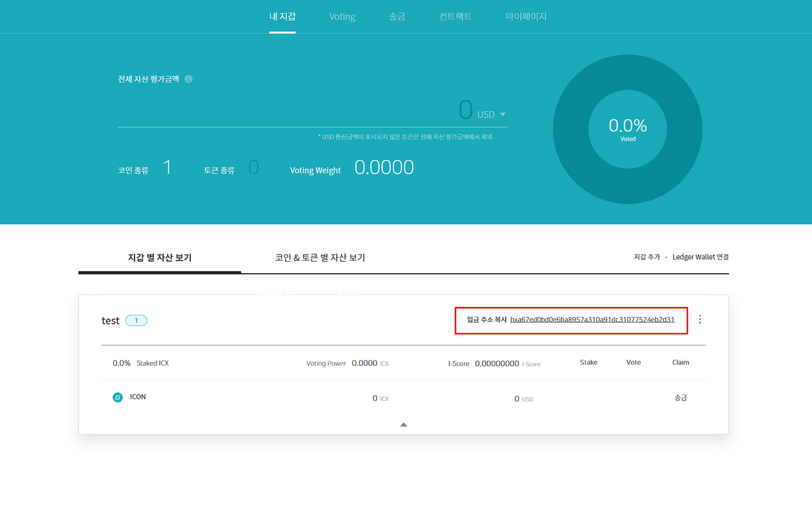
Task: Open the three-dot menu for the test wallet
Action: click(699, 319)
